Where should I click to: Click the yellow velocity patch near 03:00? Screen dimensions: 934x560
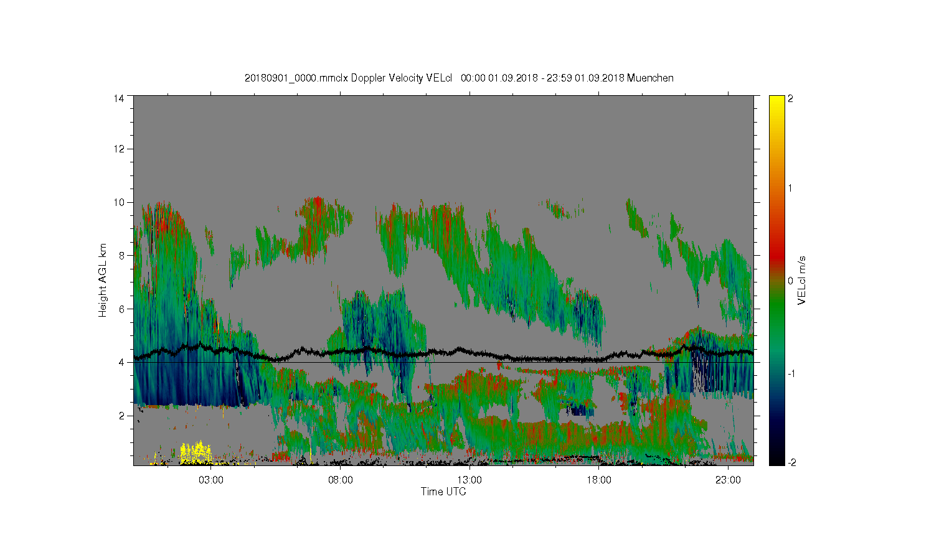[x=196, y=454]
